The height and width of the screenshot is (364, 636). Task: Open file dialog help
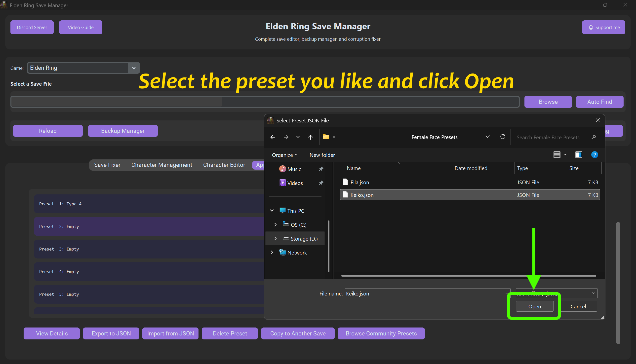[595, 155]
